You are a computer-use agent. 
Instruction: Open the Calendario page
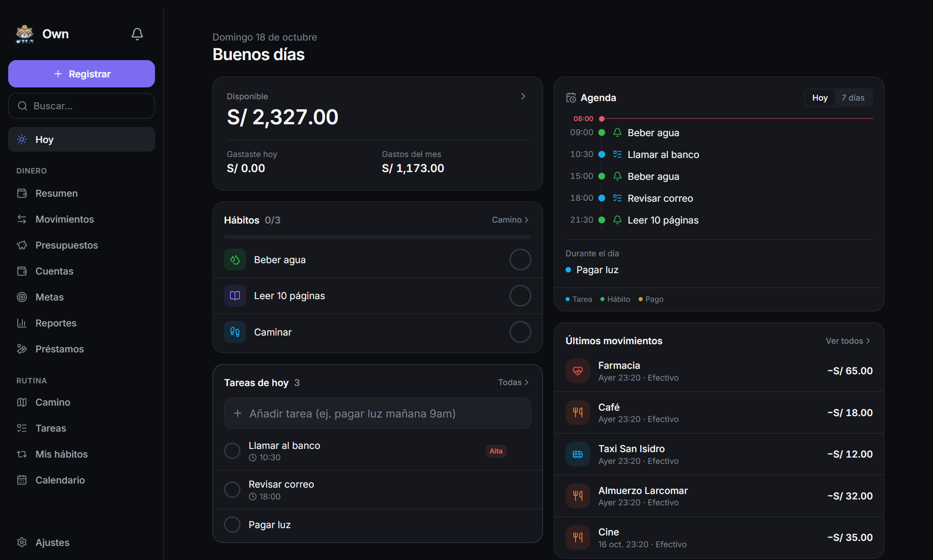(x=82, y=480)
